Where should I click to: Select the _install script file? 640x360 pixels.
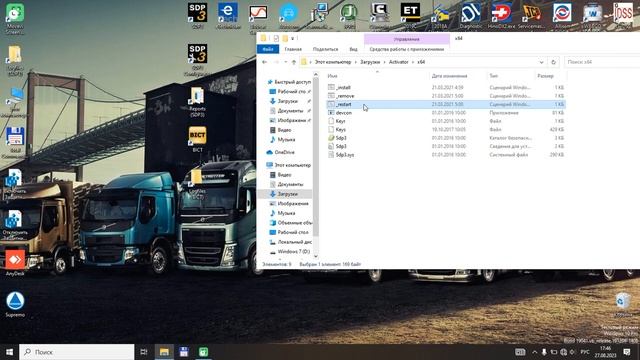coord(446,87)
